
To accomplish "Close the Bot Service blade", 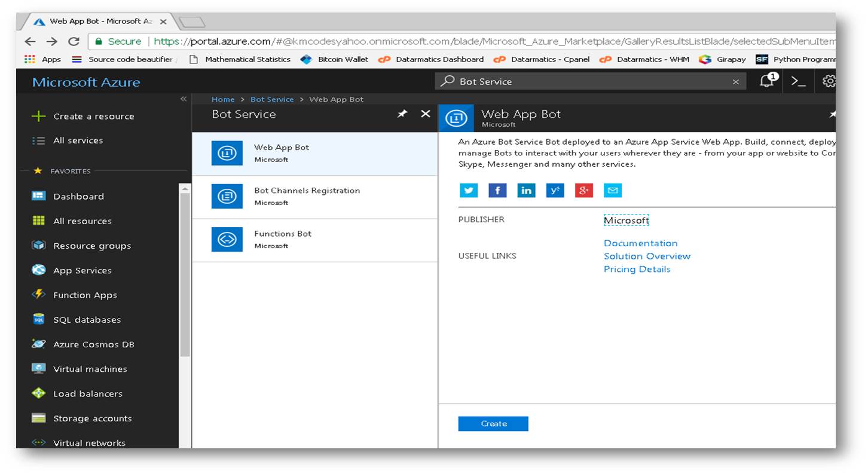I will click(x=426, y=114).
